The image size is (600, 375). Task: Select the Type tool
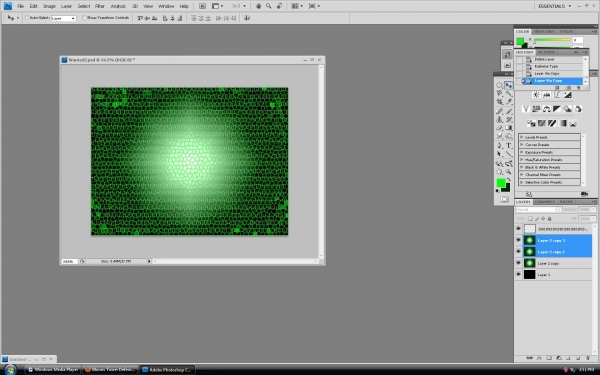point(509,145)
